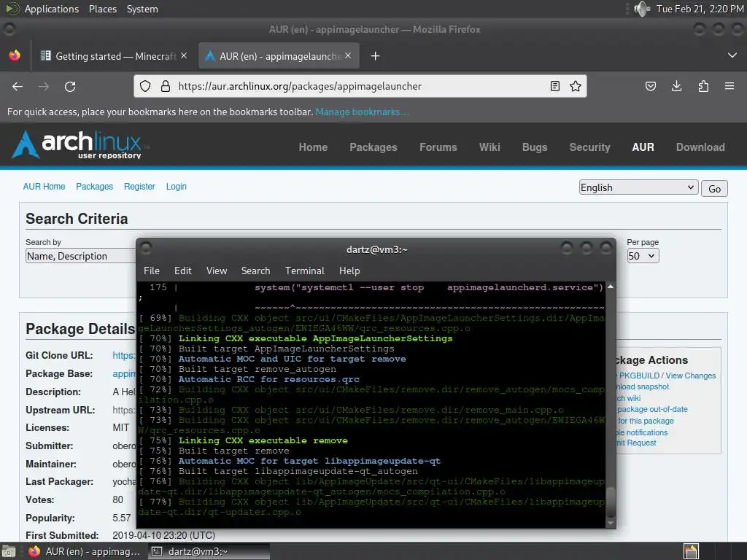747x560 pixels.
Task: Click the show desktop icon in bottom panel
Action: coord(9,551)
